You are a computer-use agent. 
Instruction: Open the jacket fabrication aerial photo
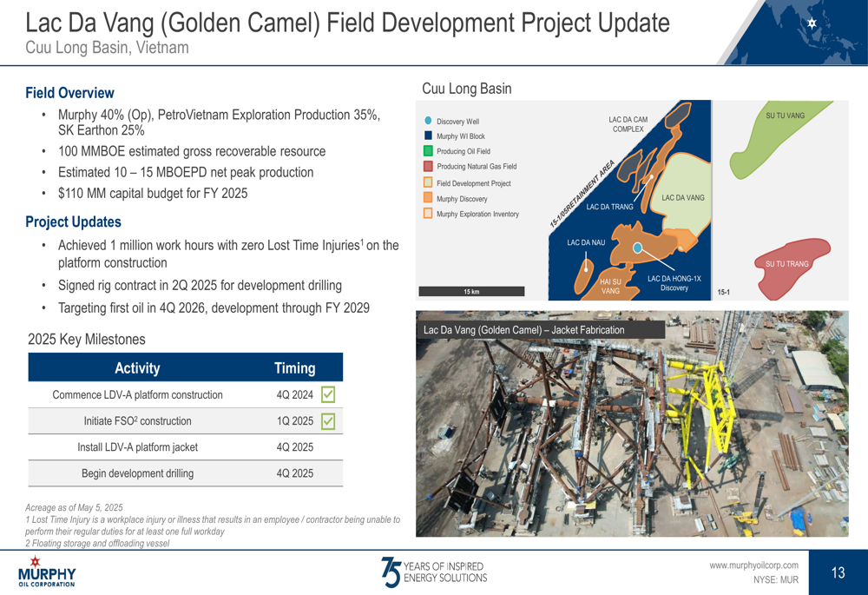632,423
